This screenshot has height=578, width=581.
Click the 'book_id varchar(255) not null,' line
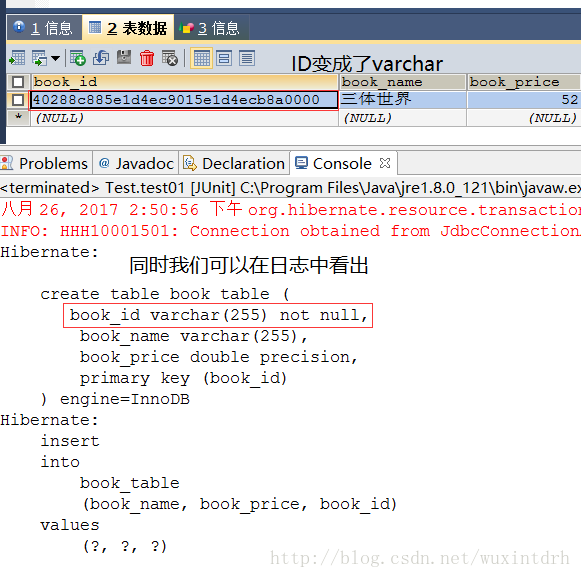(218, 315)
